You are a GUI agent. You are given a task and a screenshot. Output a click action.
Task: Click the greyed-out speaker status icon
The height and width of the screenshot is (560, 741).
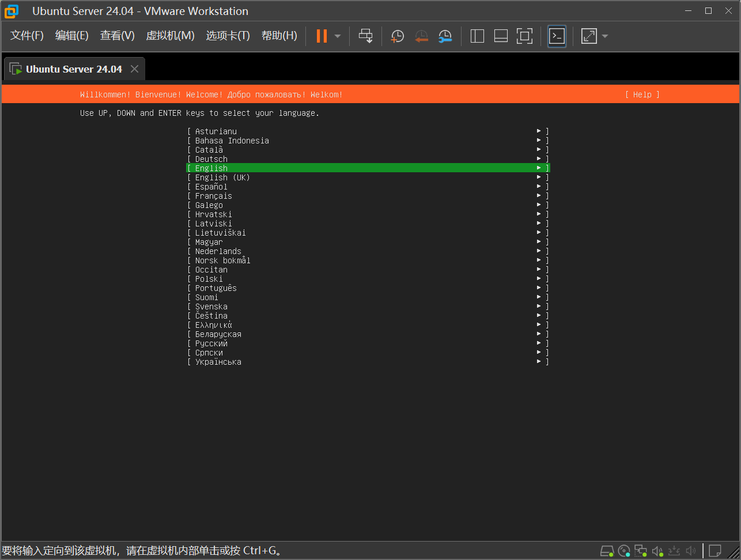click(x=691, y=551)
